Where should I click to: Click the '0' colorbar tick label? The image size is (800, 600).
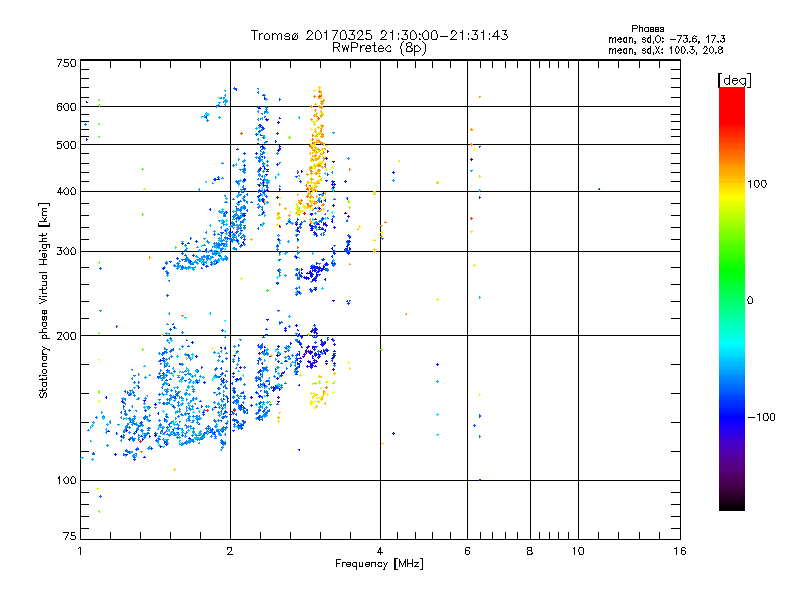[x=750, y=301]
